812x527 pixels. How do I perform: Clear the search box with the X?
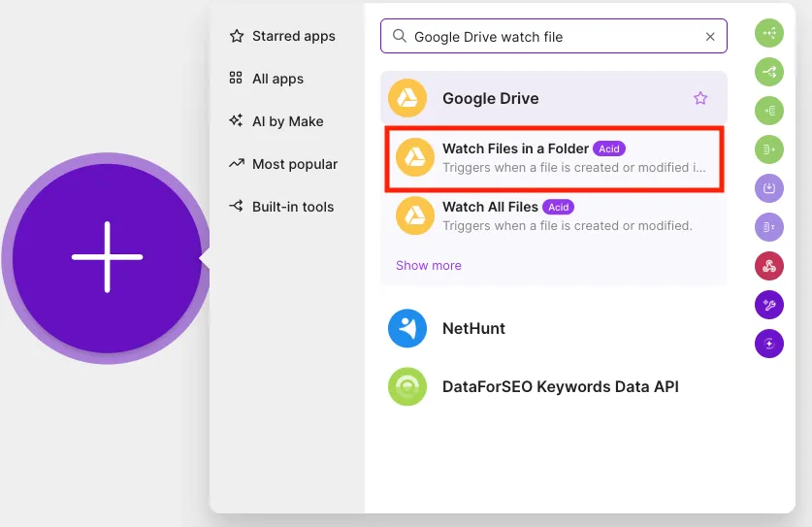tap(710, 37)
